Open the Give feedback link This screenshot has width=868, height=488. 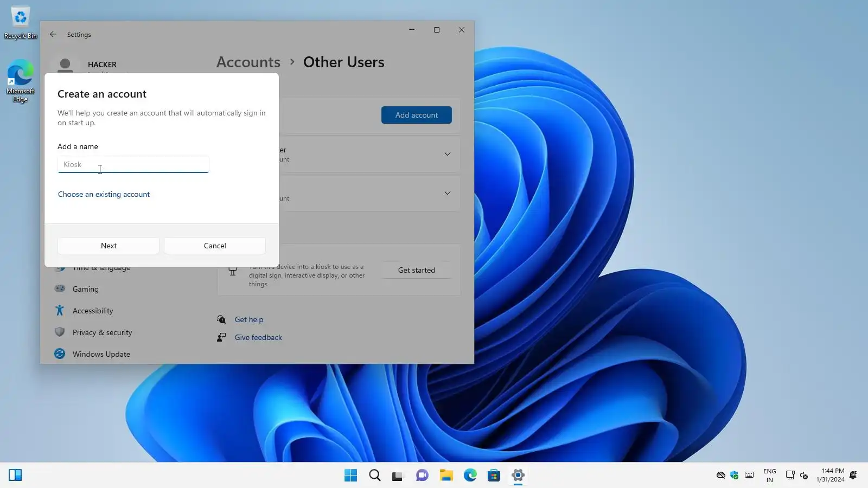[258, 337]
